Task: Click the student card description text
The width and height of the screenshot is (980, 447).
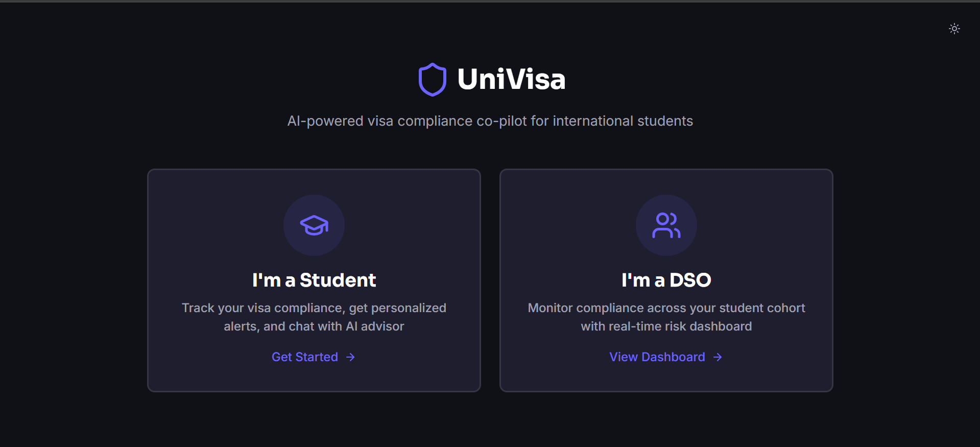Action: pos(314,317)
